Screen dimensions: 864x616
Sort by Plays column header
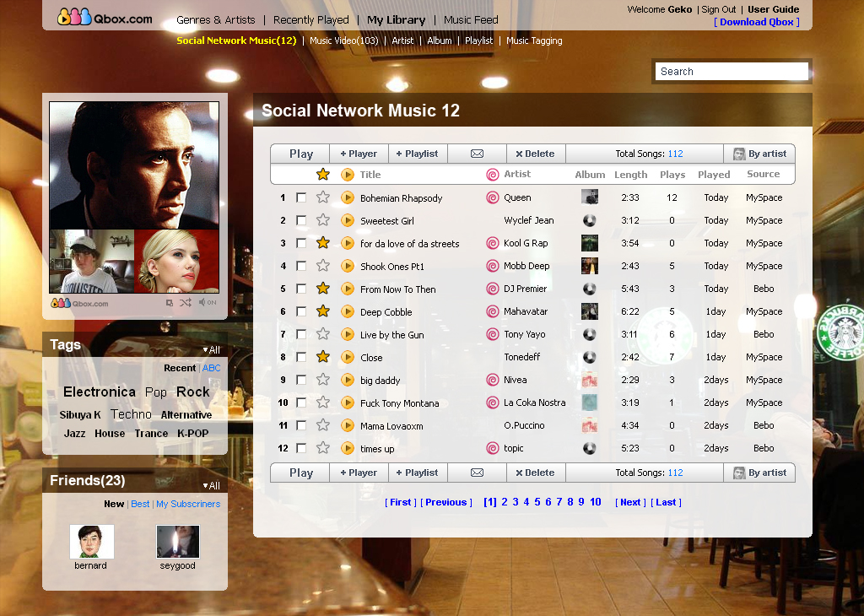click(672, 175)
